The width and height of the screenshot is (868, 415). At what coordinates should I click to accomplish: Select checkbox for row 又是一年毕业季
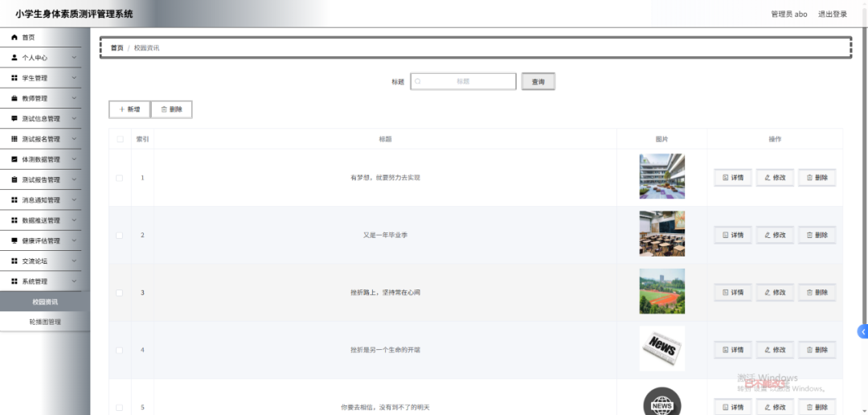point(120,236)
